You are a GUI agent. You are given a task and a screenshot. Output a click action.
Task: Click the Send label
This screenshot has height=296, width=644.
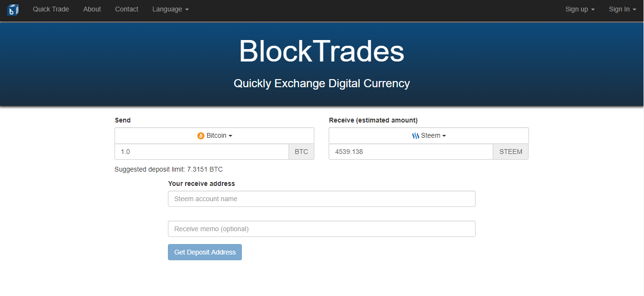pos(123,120)
